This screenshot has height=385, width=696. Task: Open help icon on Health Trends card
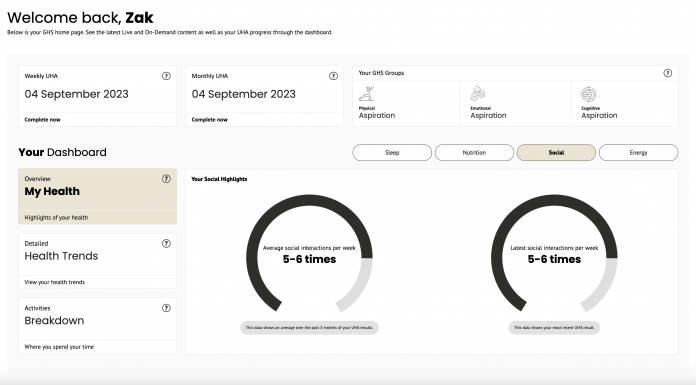pyautogui.click(x=166, y=243)
